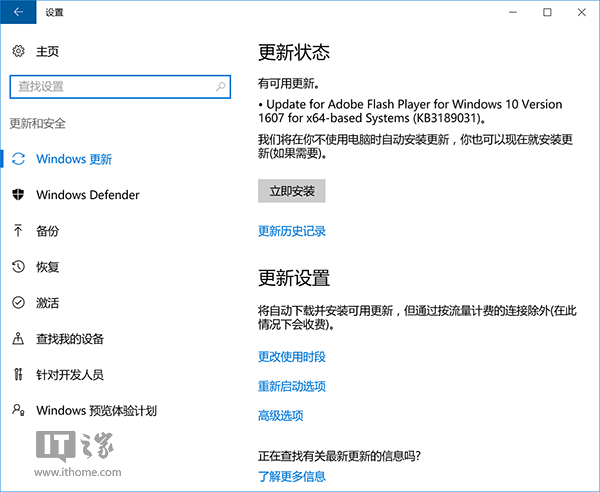This screenshot has width=600, height=492.
Task: Click the 有可用更新 status text
Action: point(289,83)
